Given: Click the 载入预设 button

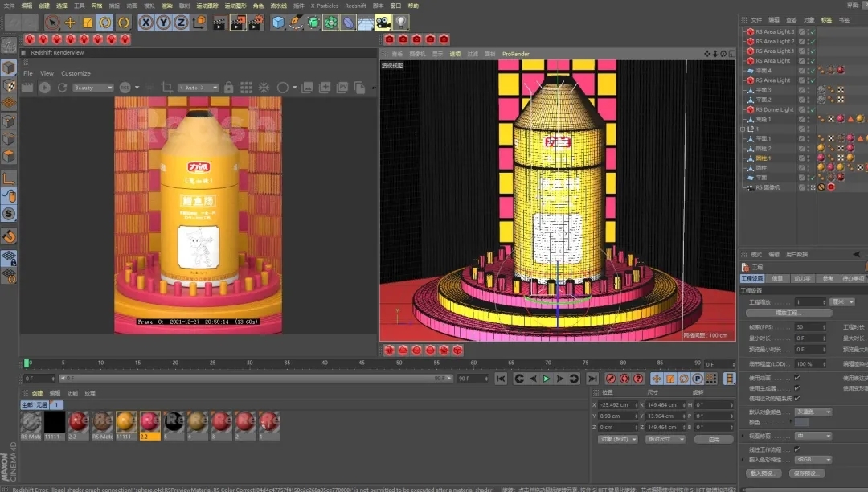Looking at the screenshot, I should pyautogui.click(x=764, y=474).
